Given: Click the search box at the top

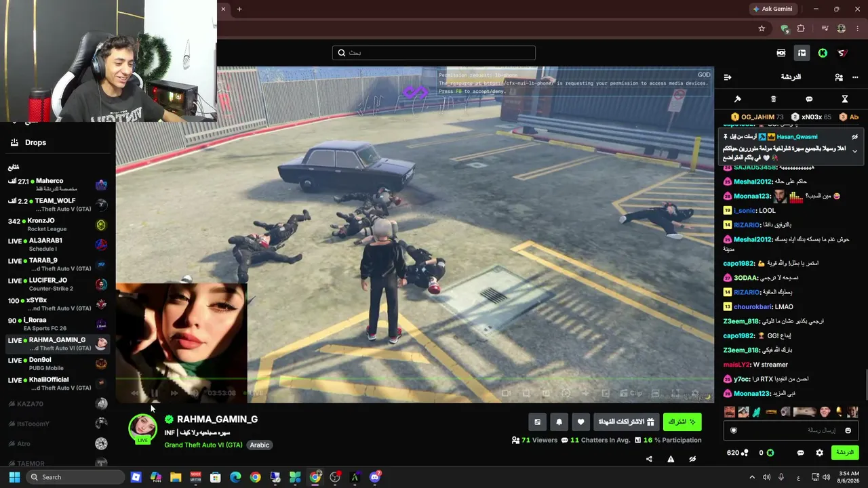Looking at the screenshot, I should (434, 53).
